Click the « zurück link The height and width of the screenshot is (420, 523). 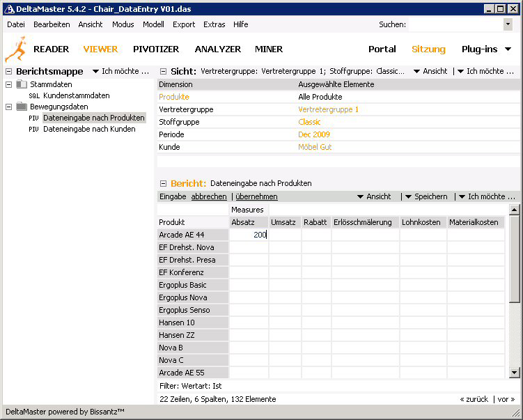tap(474, 399)
